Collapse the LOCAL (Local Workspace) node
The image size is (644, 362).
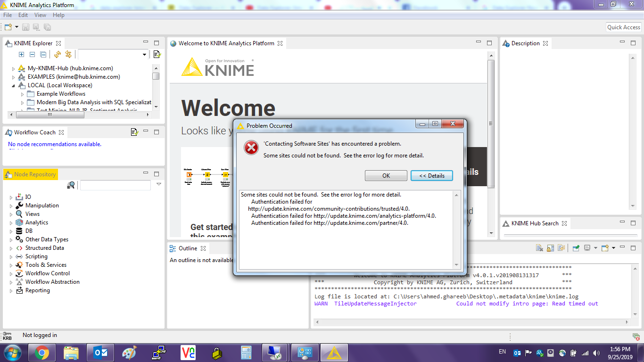13,85
